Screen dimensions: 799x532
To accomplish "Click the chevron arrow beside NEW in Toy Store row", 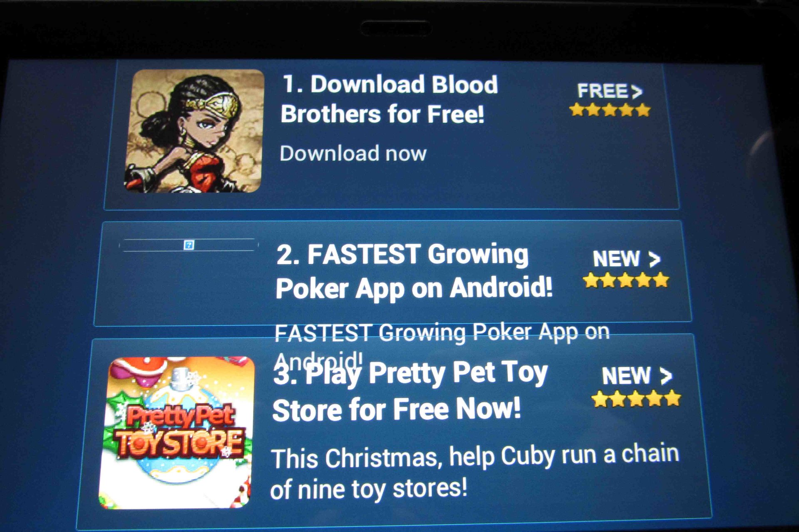I will click(x=666, y=376).
